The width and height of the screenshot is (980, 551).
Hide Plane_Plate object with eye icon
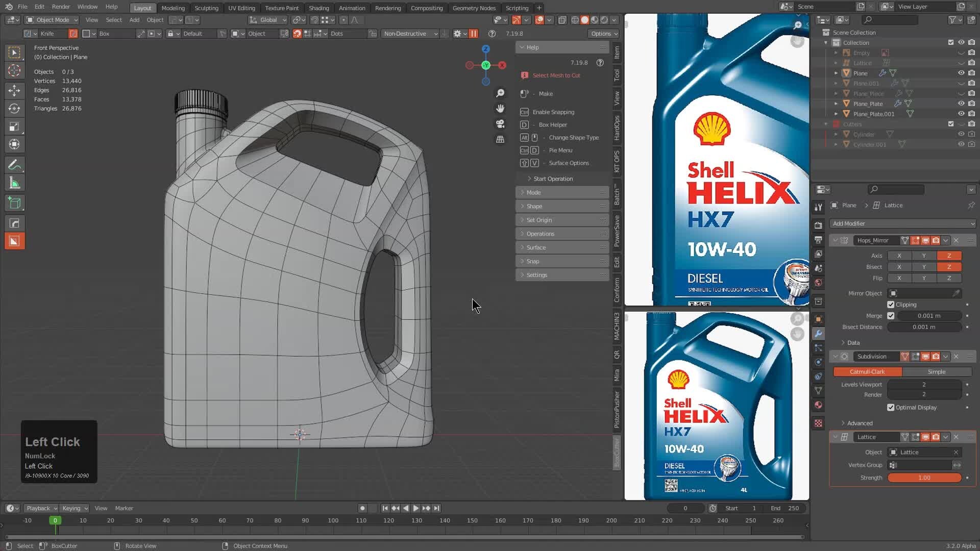point(961,104)
